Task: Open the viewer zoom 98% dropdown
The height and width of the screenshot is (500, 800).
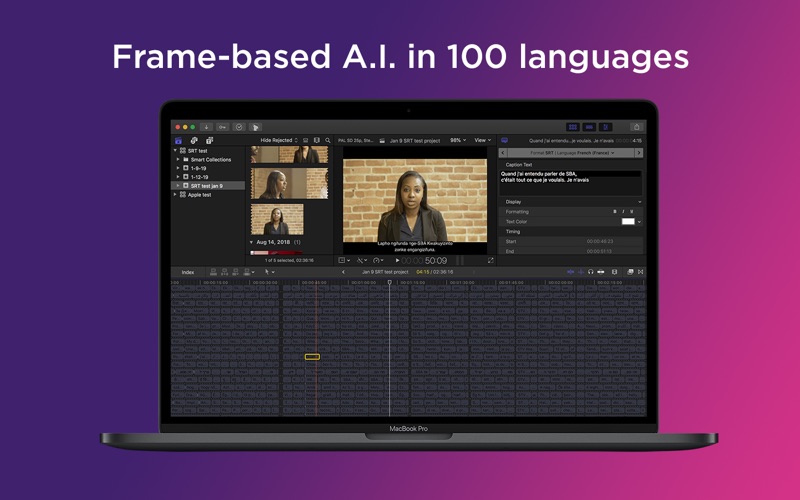Action: (457, 141)
